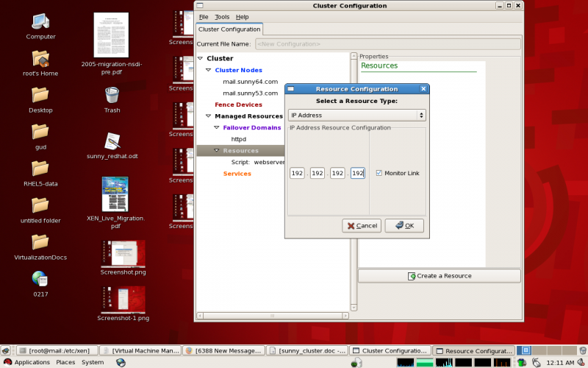The height and width of the screenshot is (368, 588).
Task: Select the VirtualizationDocs folder icon
Action: tap(40, 243)
